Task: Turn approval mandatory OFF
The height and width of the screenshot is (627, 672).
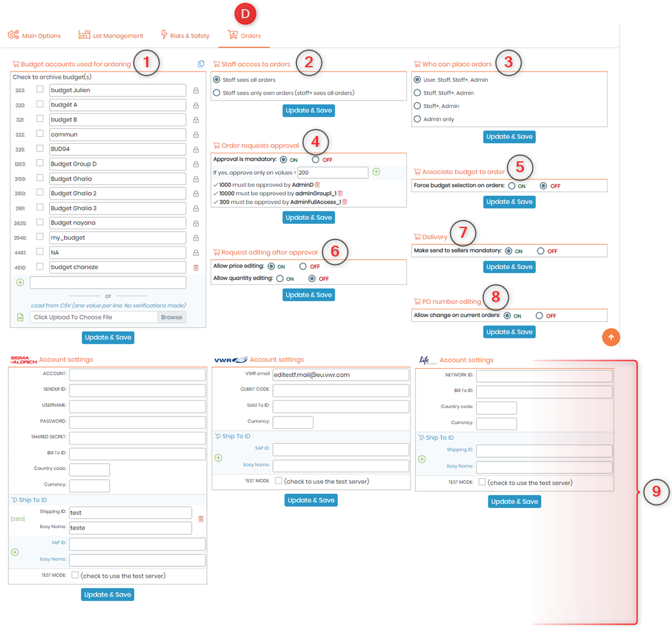Action: pyautogui.click(x=315, y=159)
